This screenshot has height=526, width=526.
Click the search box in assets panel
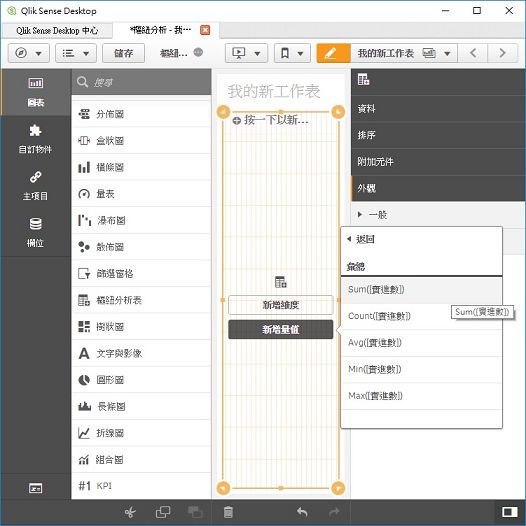(x=142, y=82)
